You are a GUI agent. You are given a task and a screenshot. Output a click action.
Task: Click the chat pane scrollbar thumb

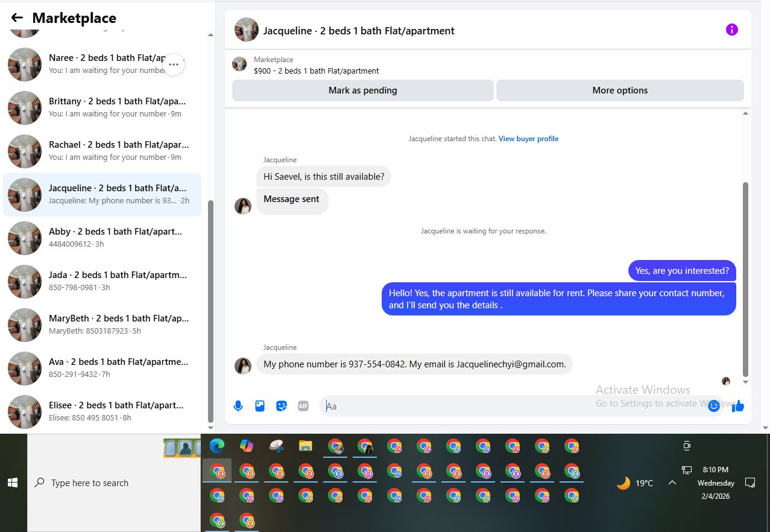746,279
